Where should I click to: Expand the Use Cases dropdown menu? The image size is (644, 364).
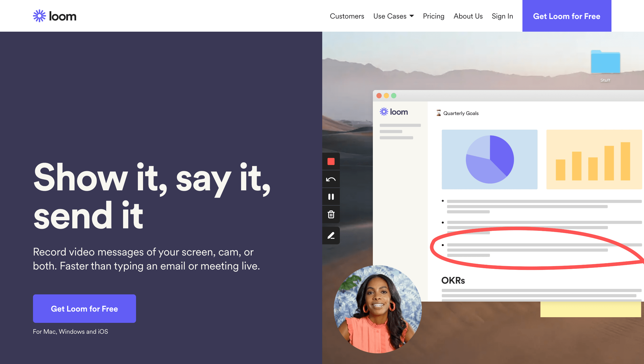pos(390,16)
